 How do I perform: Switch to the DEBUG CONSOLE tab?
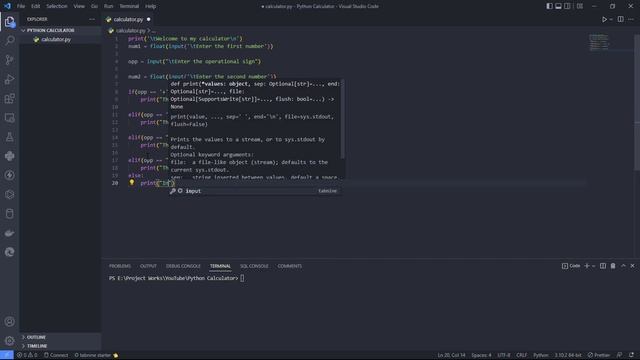[183, 266]
